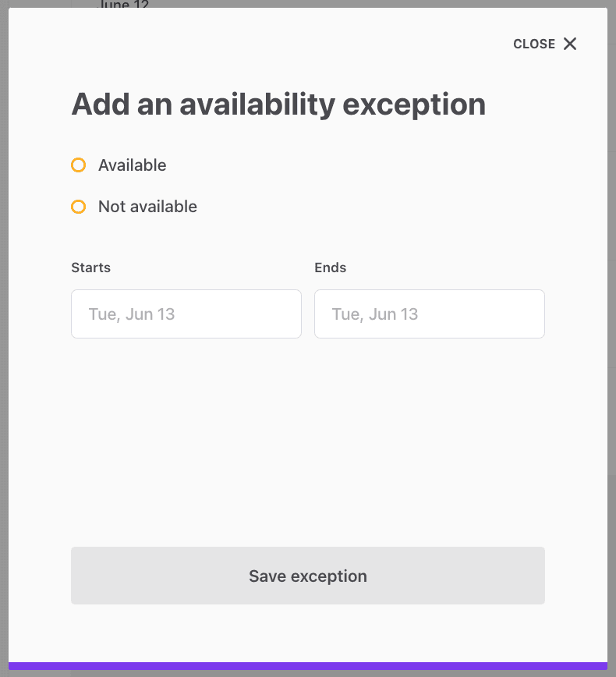
Task: Click the purple bar at dialog bottom
Action: (x=307, y=666)
